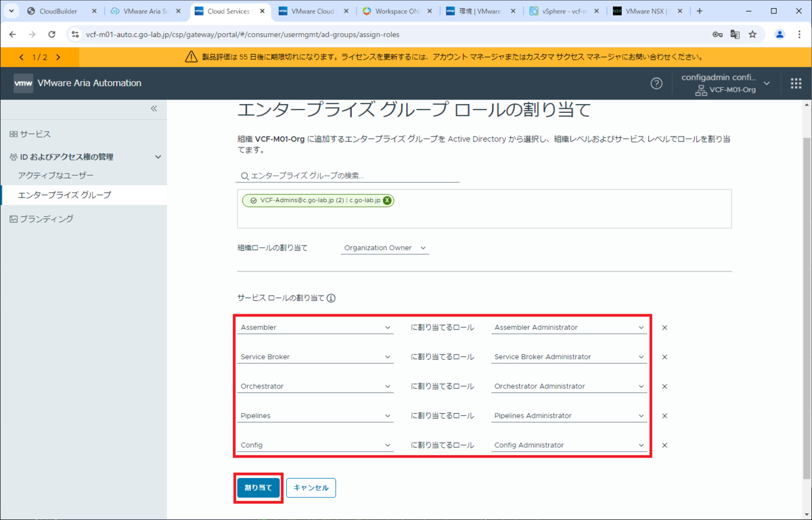This screenshot has height=520, width=812.
Task: Click the page vertical scrollbar
Action: (807, 309)
